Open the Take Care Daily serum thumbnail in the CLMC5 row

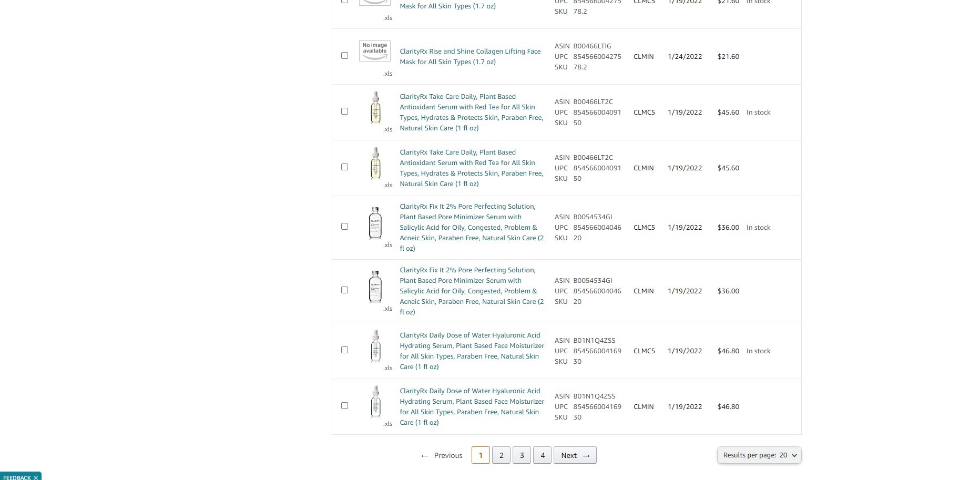click(375, 107)
